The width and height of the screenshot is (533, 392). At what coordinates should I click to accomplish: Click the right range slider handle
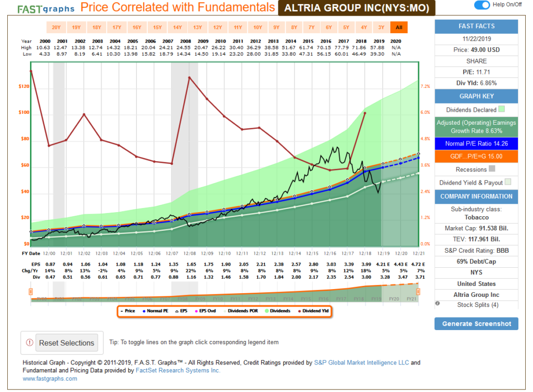point(418,292)
